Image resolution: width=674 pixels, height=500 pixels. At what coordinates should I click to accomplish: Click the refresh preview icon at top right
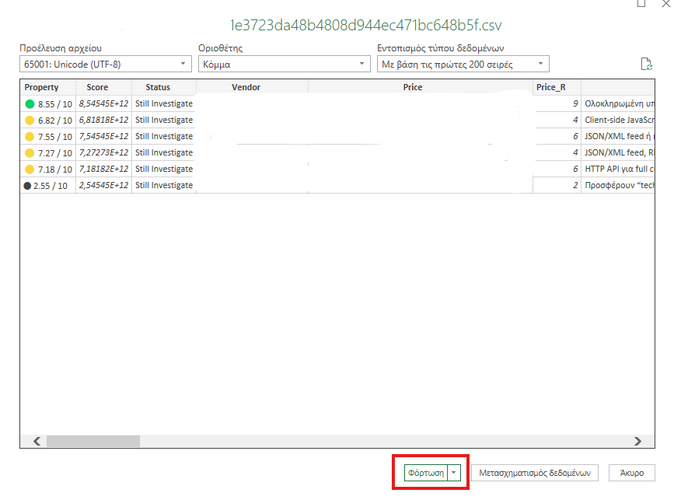point(646,64)
